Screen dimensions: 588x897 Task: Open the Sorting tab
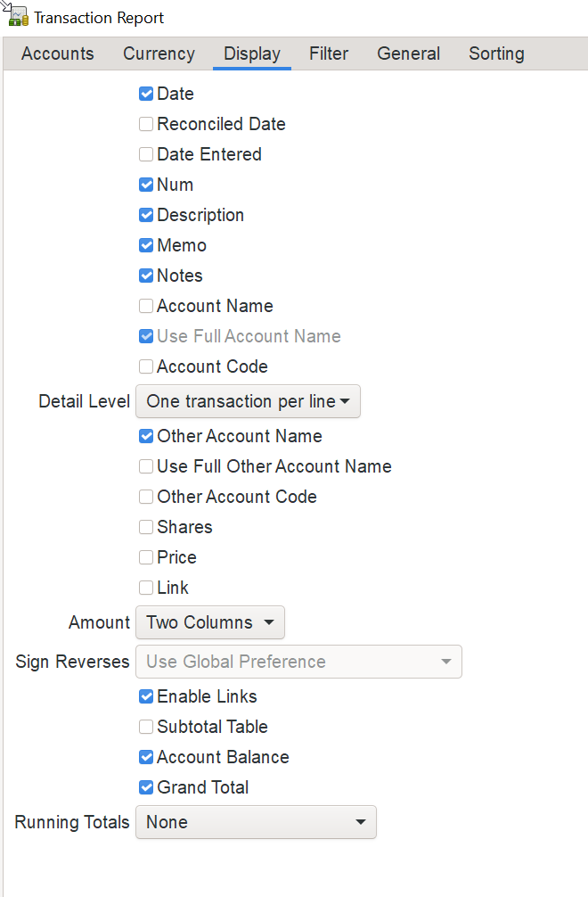pos(496,53)
